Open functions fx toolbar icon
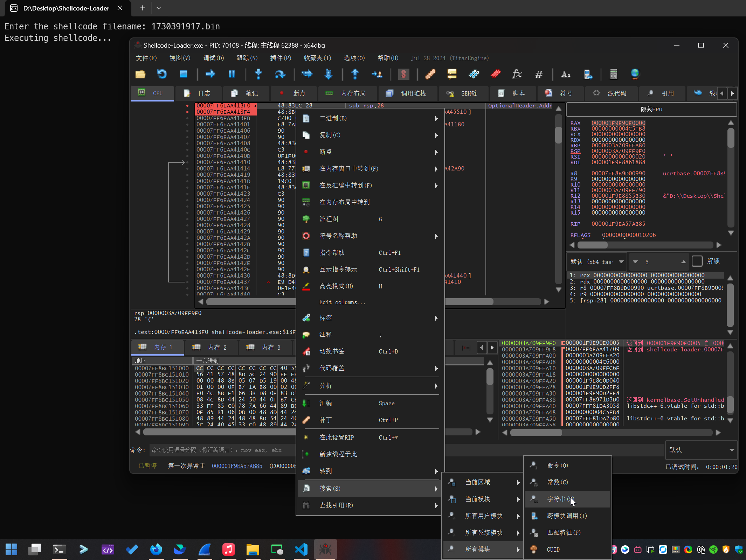The image size is (746, 560). click(517, 74)
